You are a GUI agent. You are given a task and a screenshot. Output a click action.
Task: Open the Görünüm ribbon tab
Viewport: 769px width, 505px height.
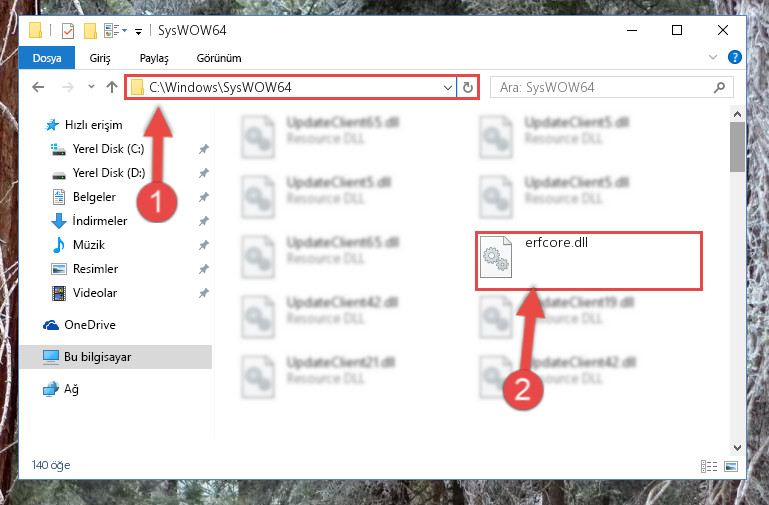(x=219, y=58)
